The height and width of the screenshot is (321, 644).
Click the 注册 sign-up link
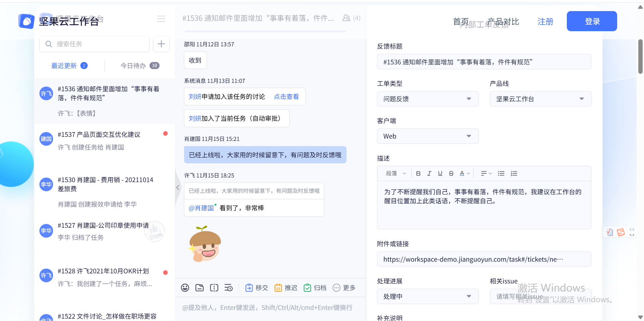(x=545, y=22)
